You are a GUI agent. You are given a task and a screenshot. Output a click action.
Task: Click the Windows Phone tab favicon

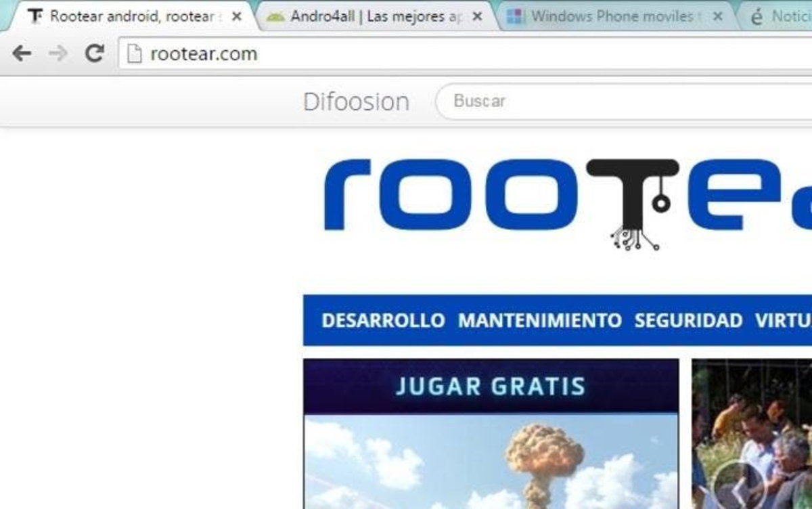515,17
